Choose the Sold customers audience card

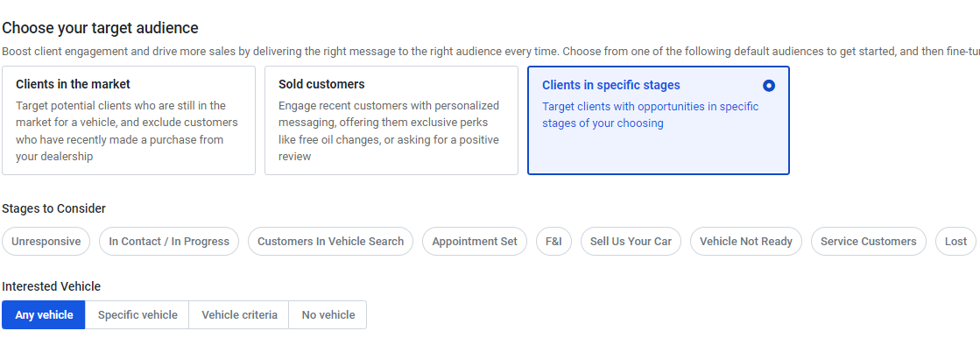coord(391,121)
